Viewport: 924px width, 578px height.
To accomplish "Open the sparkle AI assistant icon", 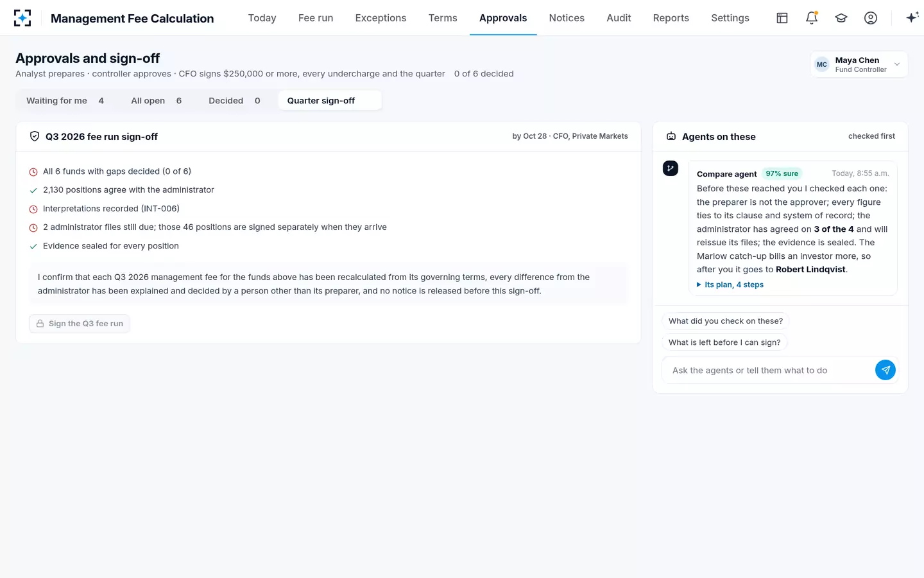I will click(912, 18).
